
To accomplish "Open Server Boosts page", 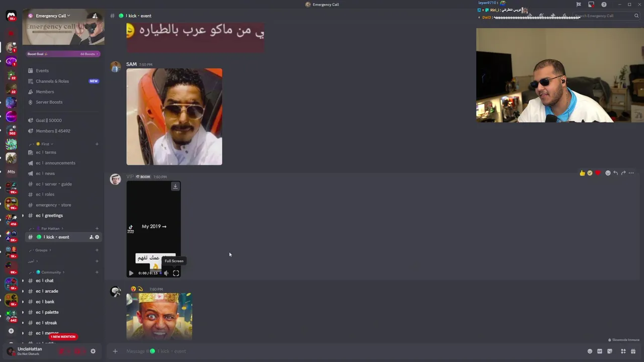I will pyautogui.click(x=63, y=102).
